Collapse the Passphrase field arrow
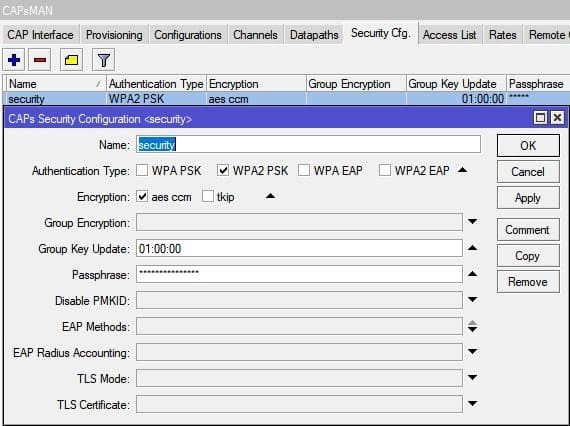The width and height of the screenshot is (570, 426). click(473, 274)
